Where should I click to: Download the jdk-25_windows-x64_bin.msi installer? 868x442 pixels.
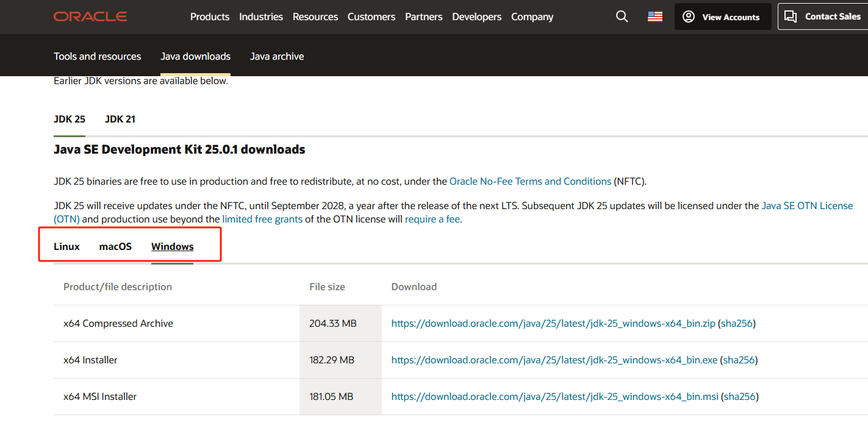click(555, 396)
